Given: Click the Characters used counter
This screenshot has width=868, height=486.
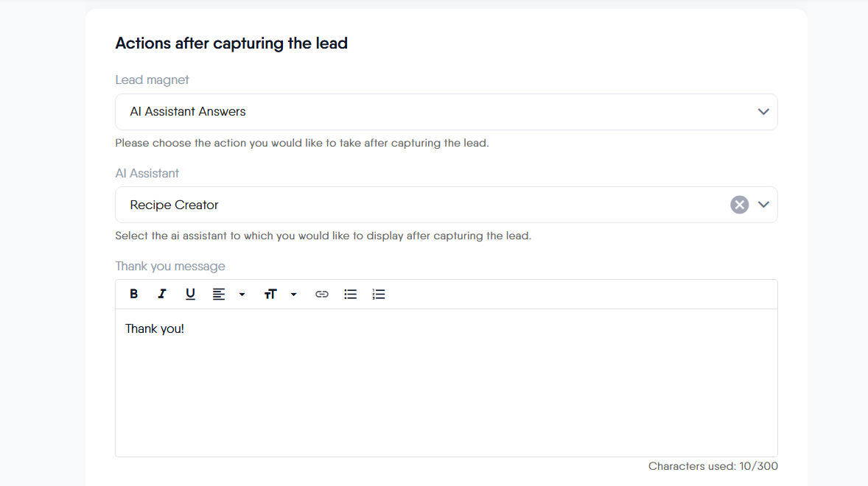Looking at the screenshot, I should pos(713,466).
